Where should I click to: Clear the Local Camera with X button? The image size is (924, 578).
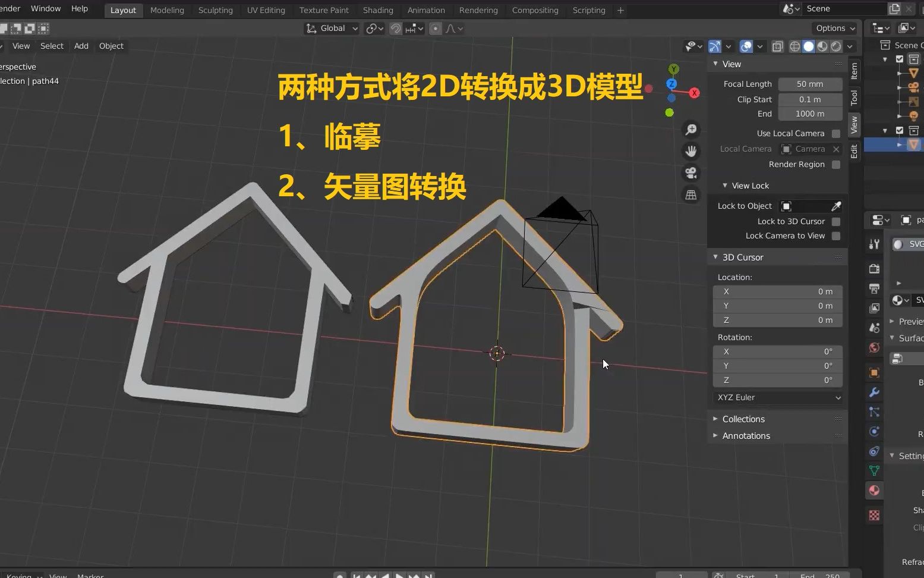[835, 149]
